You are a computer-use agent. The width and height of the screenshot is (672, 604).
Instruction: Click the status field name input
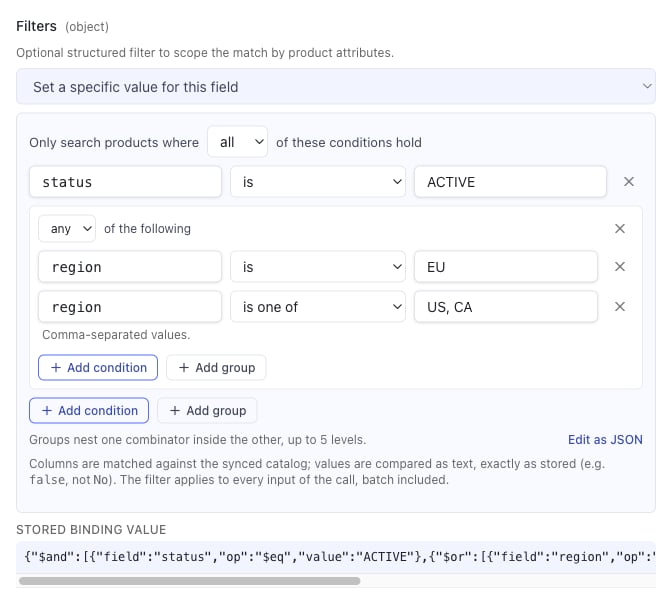(x=126, y=182)
